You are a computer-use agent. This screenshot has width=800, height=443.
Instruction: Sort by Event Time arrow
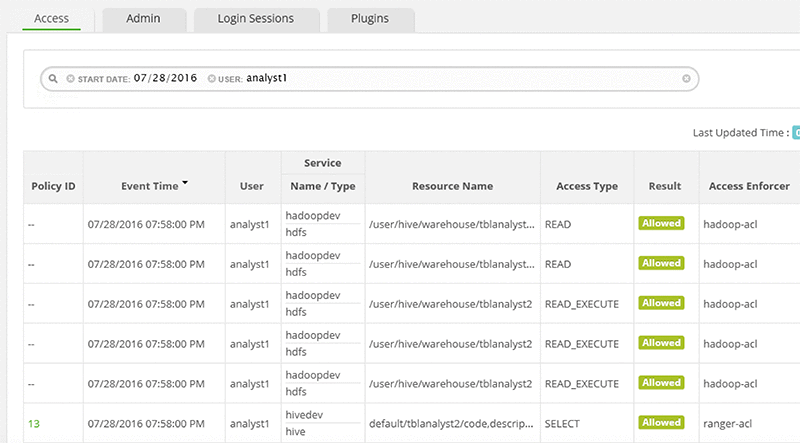[x=185, y=182]
